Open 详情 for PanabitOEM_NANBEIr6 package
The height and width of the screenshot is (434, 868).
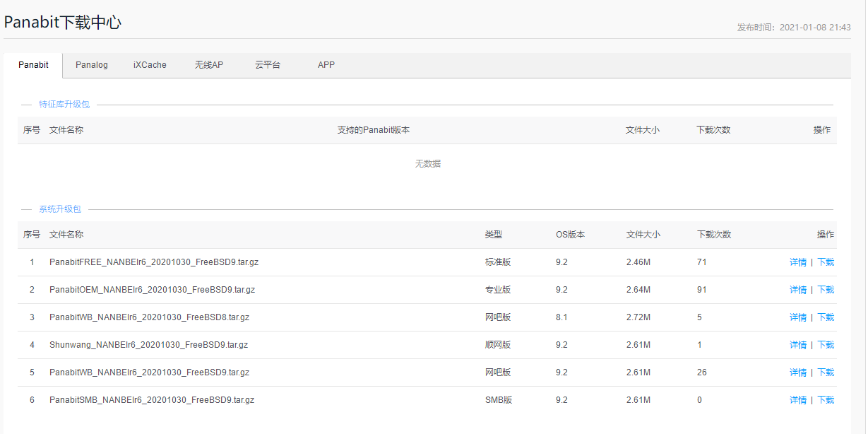click(x=798, y=290)
